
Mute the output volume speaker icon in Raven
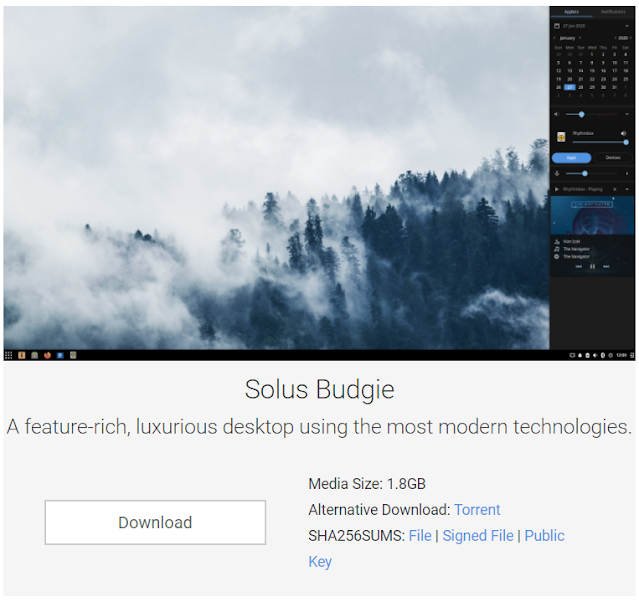coord(557,115)
